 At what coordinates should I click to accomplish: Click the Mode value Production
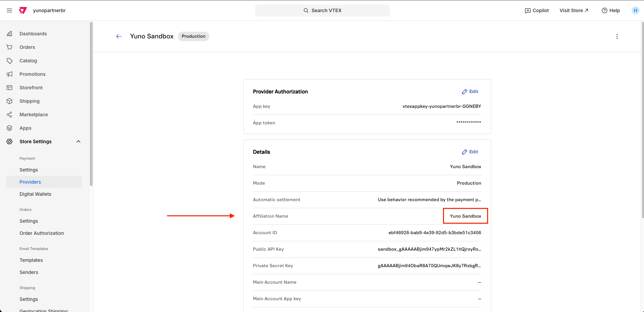[469, 183]
